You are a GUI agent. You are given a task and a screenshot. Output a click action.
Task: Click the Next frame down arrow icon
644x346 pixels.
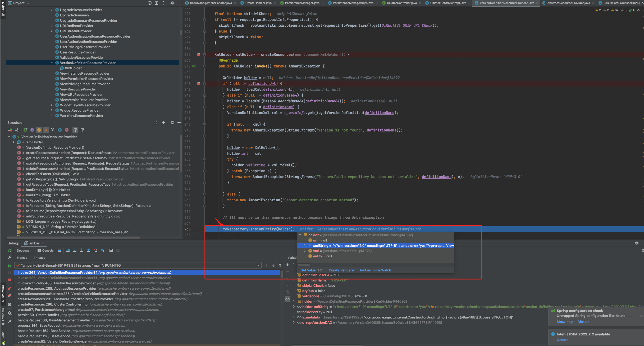(273, 265)
